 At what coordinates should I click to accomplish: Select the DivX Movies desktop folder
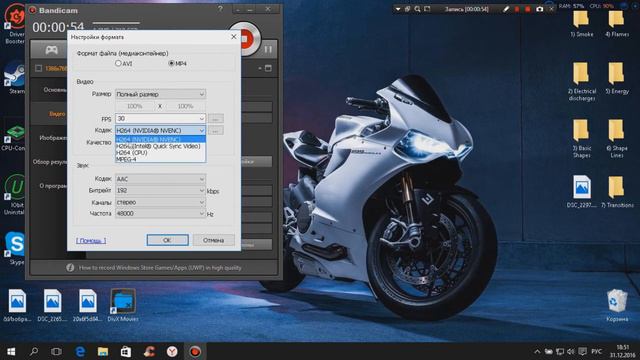point(123,305)
